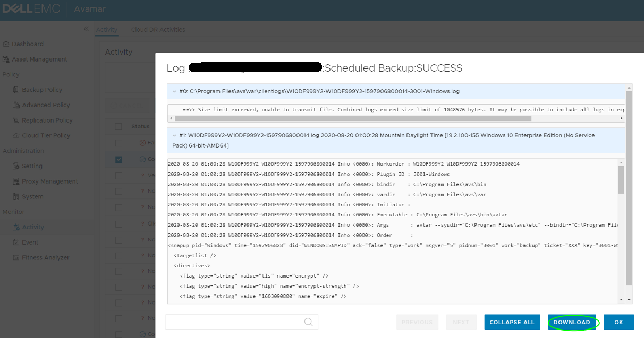Screen dimensions: 644x338
Task: Click the magnifier icon in the log search box
Action: [308, 322]
